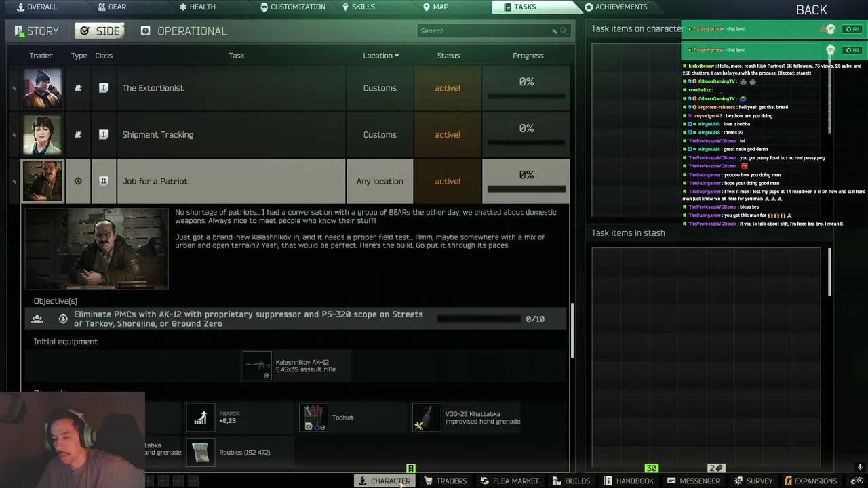Sort tasks by Location dropdown
The width and height of the screenshot is (868, 488).
380,56
